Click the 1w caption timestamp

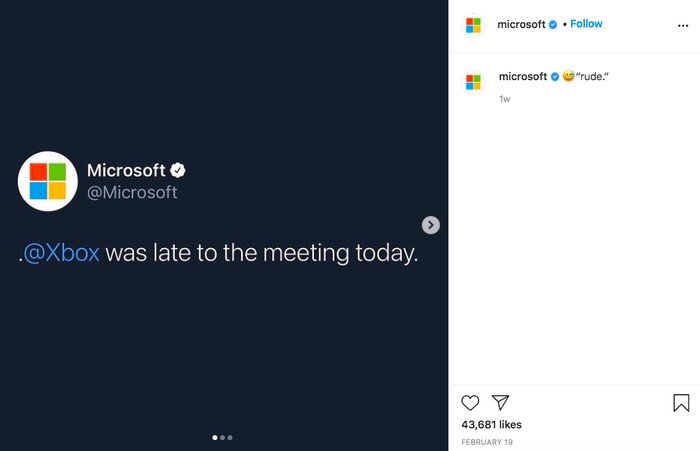[504, 99]
